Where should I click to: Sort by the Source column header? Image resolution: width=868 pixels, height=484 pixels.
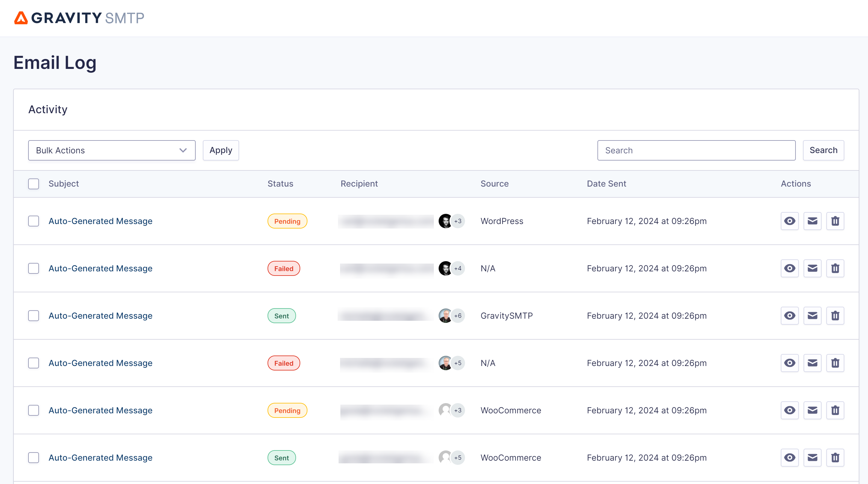(495, 184)
